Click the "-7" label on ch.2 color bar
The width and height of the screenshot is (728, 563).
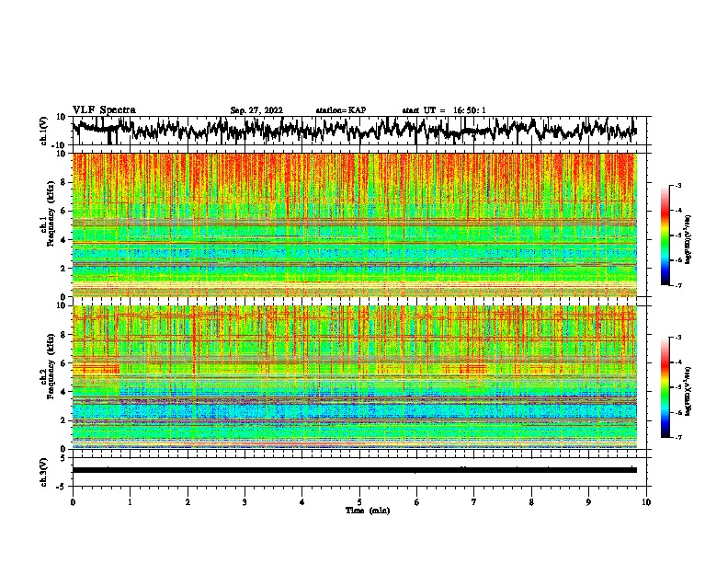pos(678,437)
